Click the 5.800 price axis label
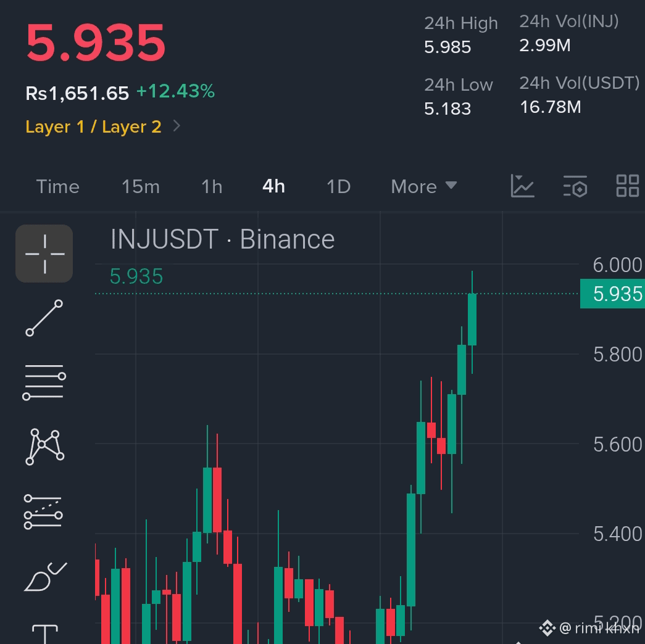The width and height of the screenshot is (645, 644). (617, 355)
